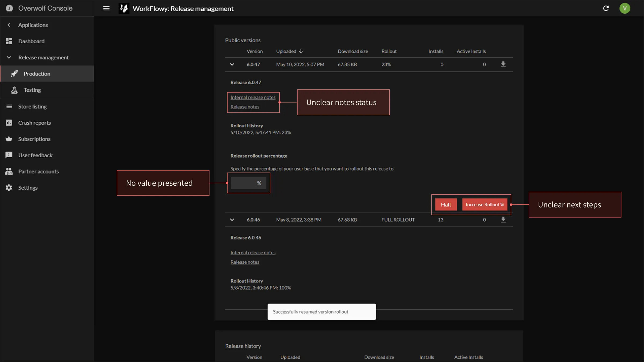Sort by the Uploaded column arrow
Screen dimensions: 644x362
coord(301,51)
